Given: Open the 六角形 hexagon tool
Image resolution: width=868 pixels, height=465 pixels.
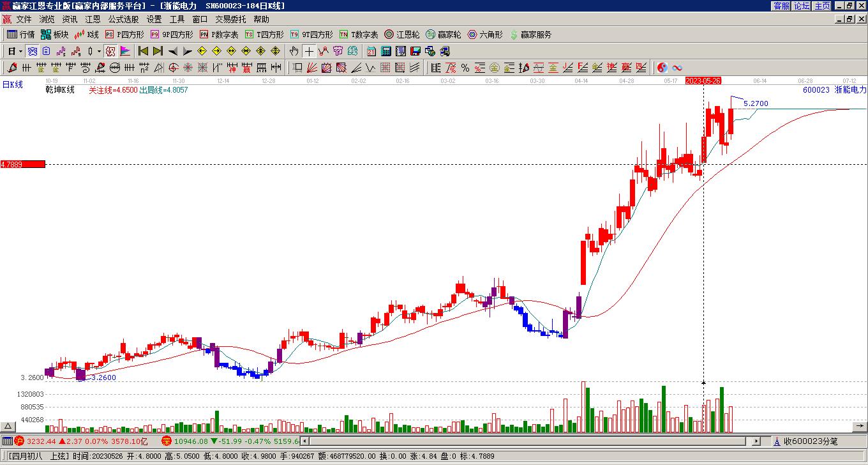Looking at the screenshot, I should (485, 34).
